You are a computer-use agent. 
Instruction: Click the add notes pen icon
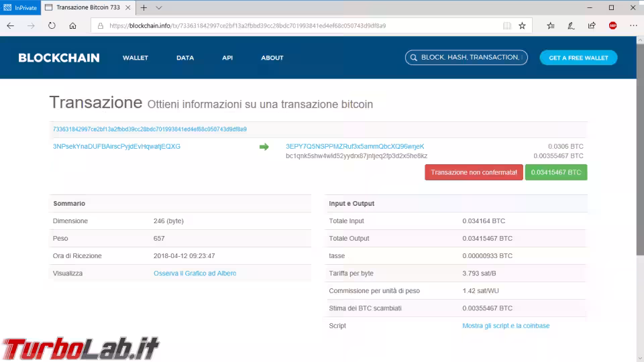(x=571, y=25)
